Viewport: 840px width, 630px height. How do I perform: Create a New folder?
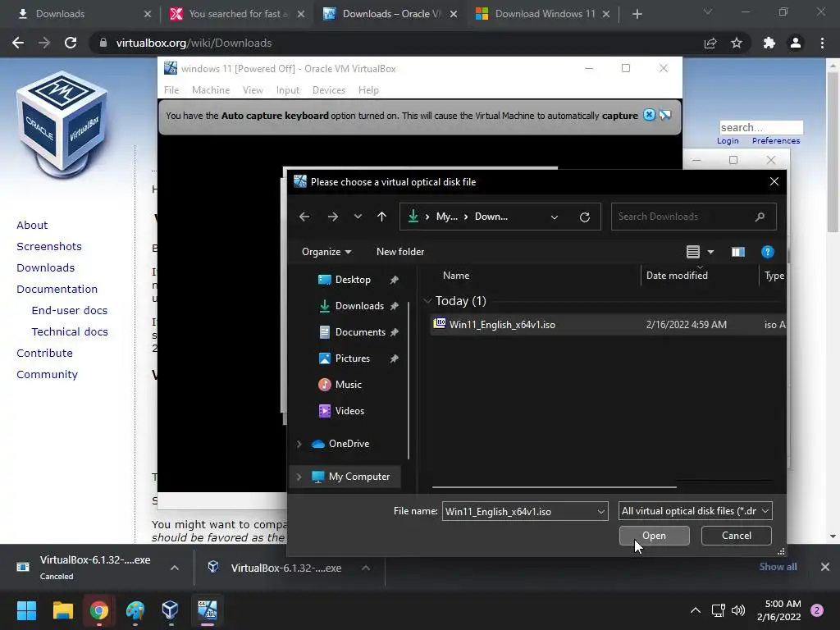tap(400, 252)
